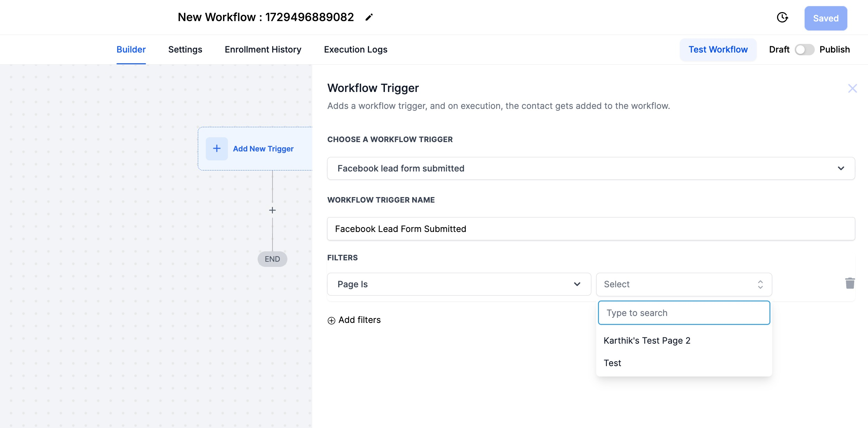Click the Workflow Trigger Name text field
This screenshot has width=868, height=428.
tap(591, 229)
